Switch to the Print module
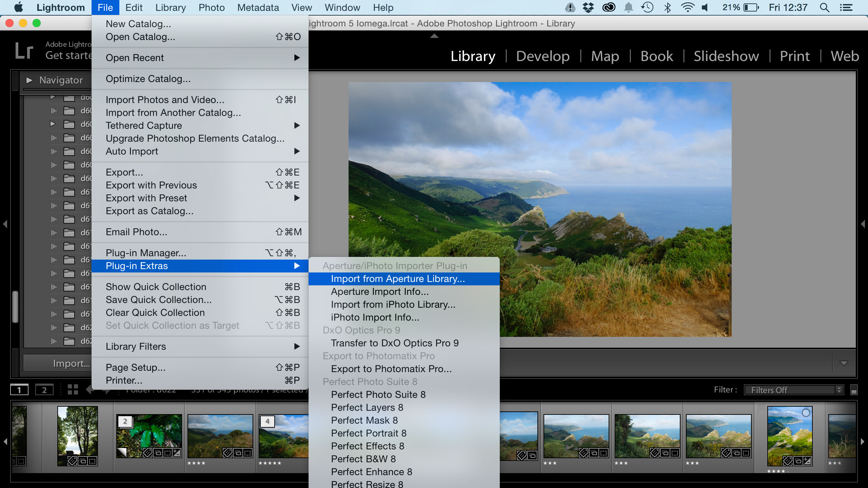The width and height of the screenshot is (868, 488). [x=795, y=56]
